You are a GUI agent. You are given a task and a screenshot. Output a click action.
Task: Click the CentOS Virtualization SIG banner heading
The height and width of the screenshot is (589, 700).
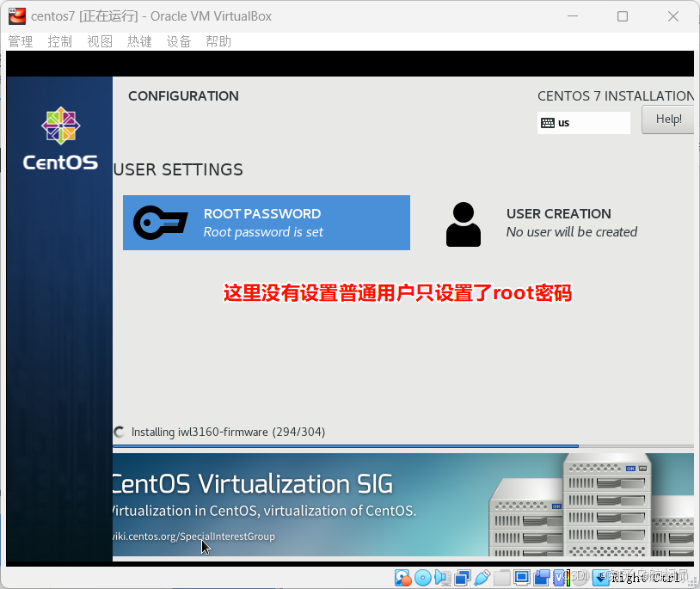point(253,484)
